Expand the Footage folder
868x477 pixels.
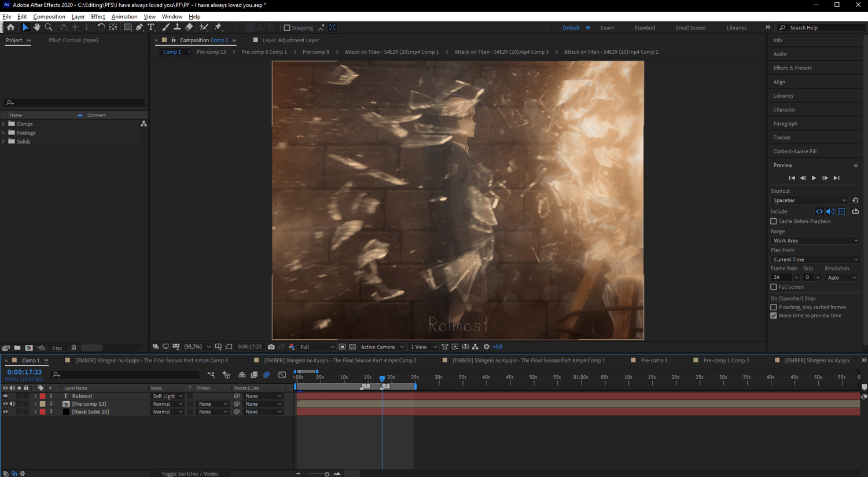pyautogui.click(x=3, y=133)
